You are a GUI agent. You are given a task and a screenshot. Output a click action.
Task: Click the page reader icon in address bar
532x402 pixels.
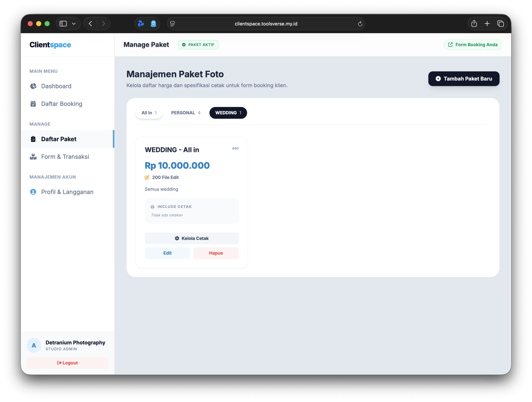[172, 24]
